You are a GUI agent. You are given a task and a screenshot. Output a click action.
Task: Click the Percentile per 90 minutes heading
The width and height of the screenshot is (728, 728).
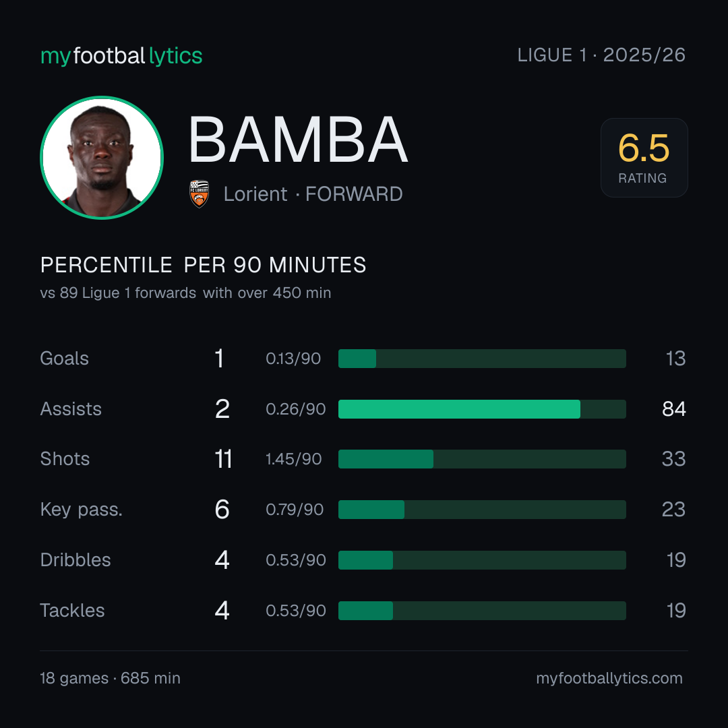tap(203, 265)
